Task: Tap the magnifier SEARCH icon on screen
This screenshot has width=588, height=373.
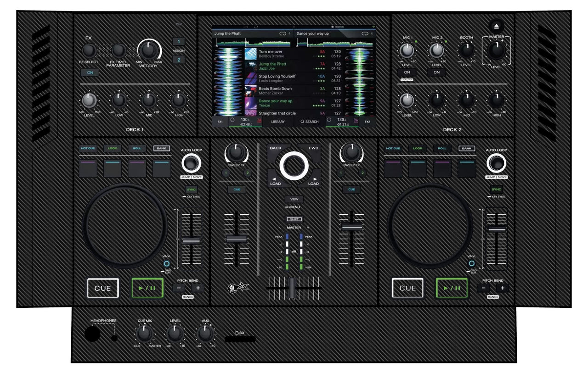Action: click(x=302, y=122)
